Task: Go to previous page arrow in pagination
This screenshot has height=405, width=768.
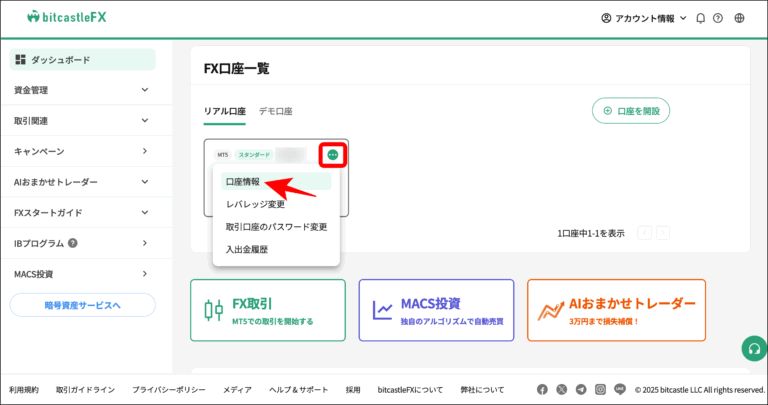Action: 645,233
